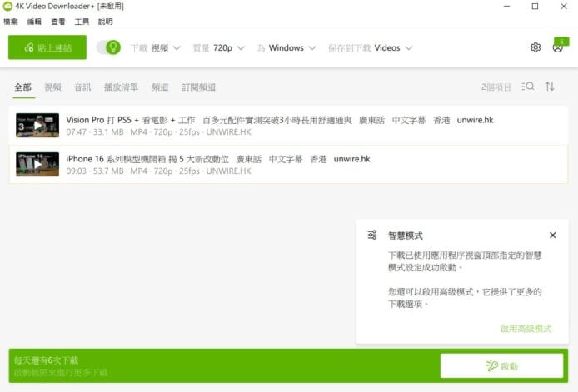Open the 檔案 menu

(x=11, y=22)
